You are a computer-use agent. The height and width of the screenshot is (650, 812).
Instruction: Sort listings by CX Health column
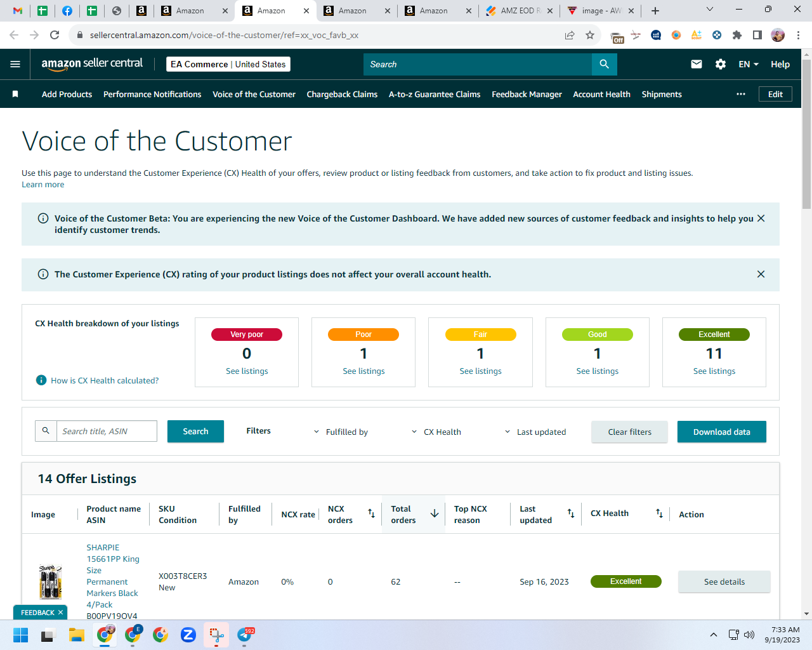point(660,514)
